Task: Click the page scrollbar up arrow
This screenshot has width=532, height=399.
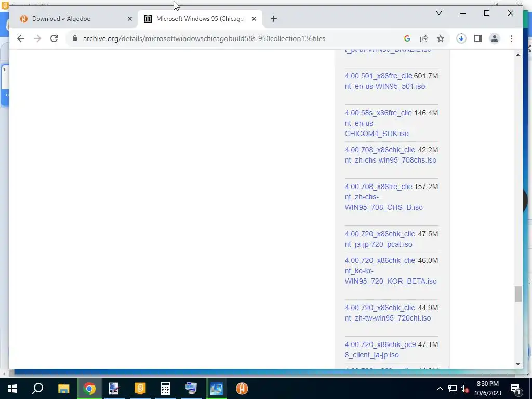Action: (x=518, y=55)
